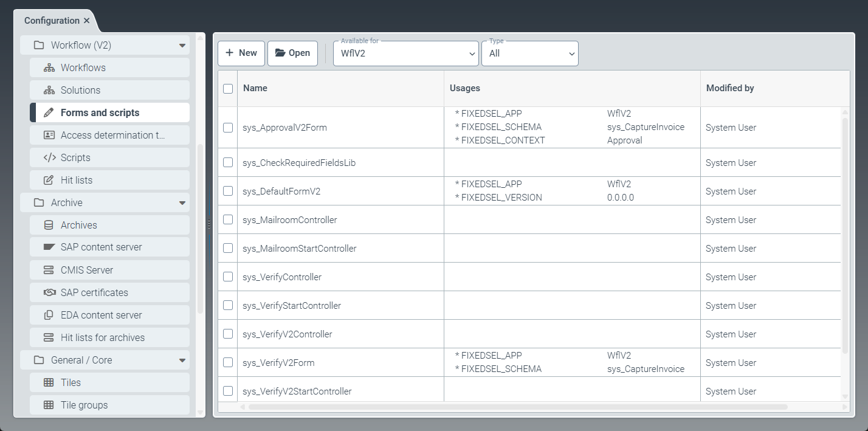
Task: Select the sys_VerifyV2Form checkbox
Action: tap(228, 362)
